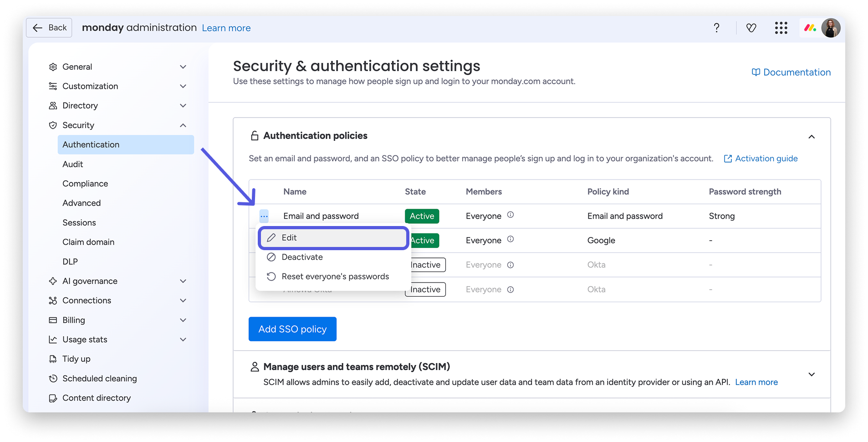Click the help question mark icon

[716, 28]
